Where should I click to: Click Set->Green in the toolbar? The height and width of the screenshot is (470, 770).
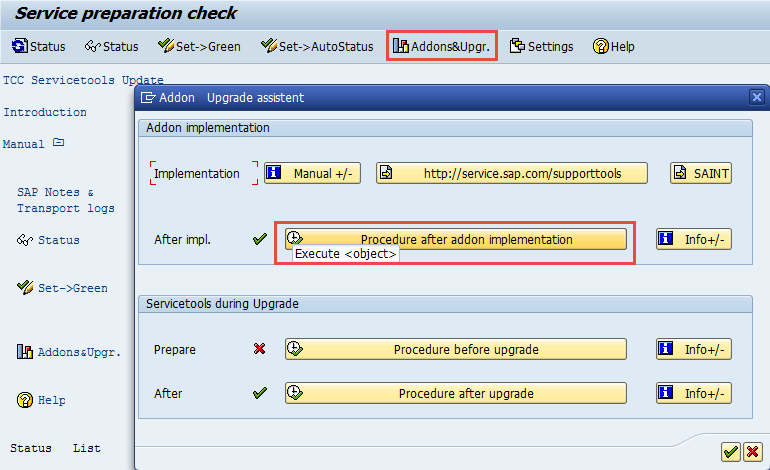click(199, 46)
